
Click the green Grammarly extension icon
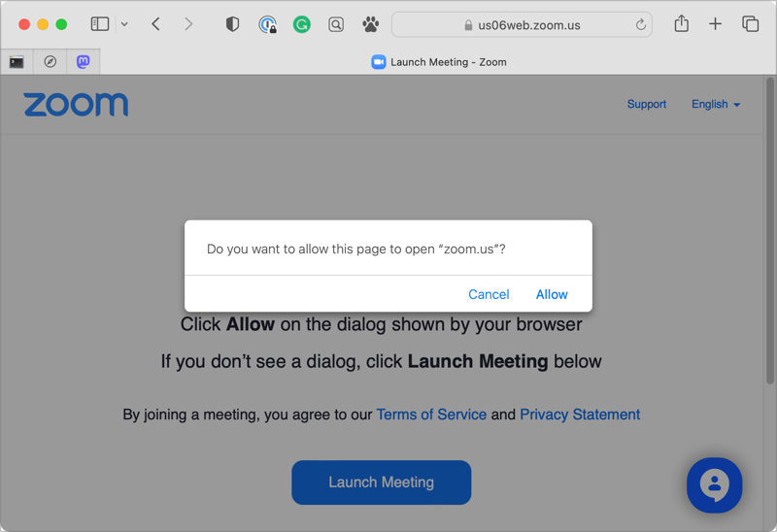pos(302,24)
